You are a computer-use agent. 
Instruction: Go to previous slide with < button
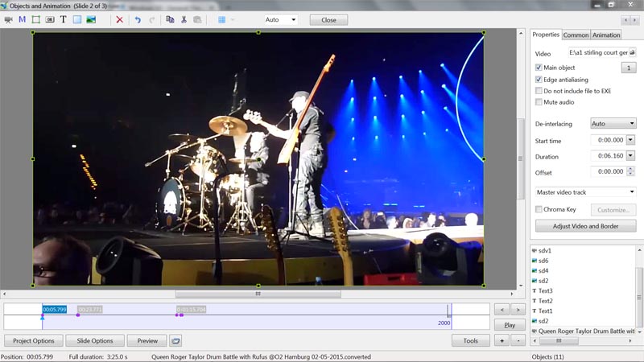(502, 310)
